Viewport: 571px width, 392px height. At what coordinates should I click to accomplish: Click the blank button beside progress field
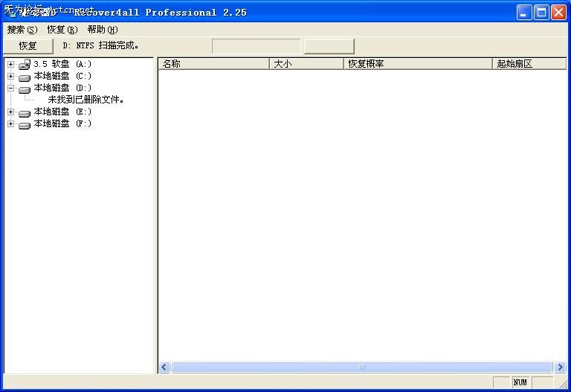[329, 46]
